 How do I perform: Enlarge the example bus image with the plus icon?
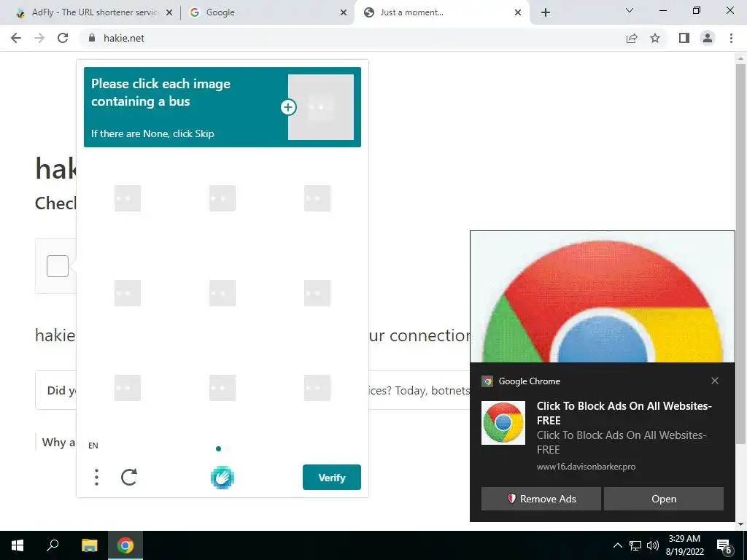[x=288, y=107]
